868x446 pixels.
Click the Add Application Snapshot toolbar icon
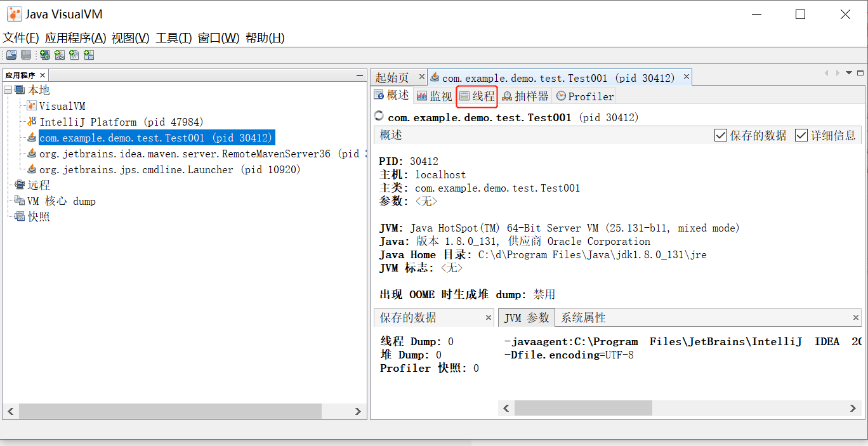click(89, 55)
